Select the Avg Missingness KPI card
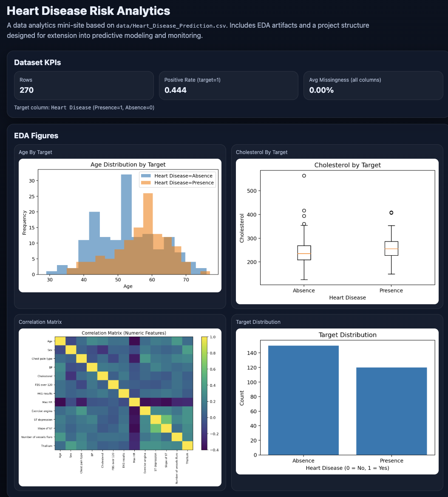Image resolution: width=448 pixels, height=497 pixels. pyautogui.click(x=373, y=86)
